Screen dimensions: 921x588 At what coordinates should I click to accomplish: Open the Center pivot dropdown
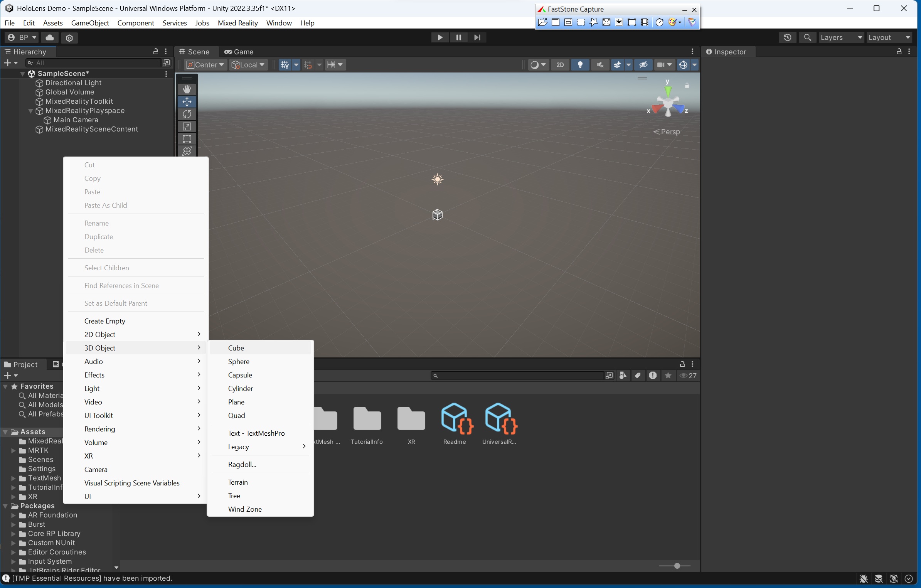coord(205,65)
